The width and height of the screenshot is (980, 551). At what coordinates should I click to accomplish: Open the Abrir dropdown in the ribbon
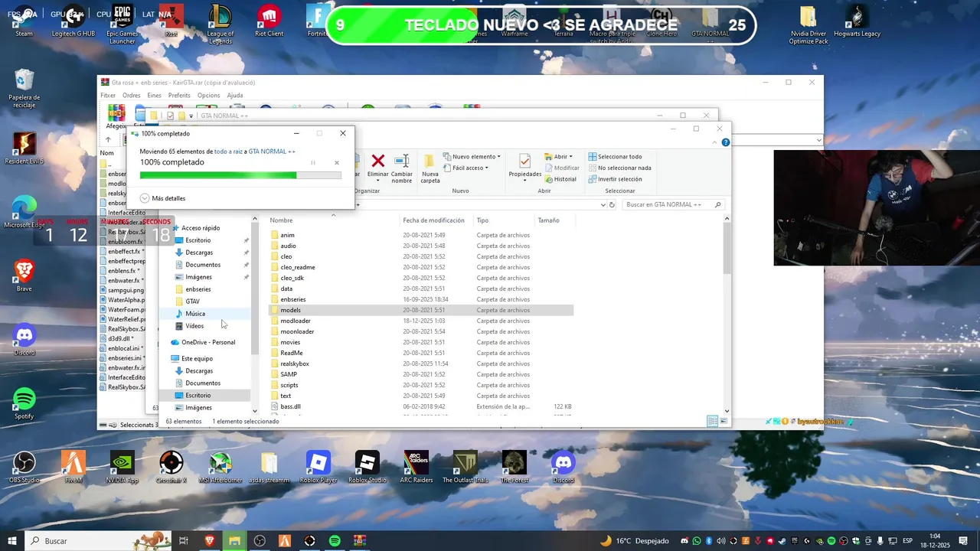pyautogui.click(x=559, y=157)
